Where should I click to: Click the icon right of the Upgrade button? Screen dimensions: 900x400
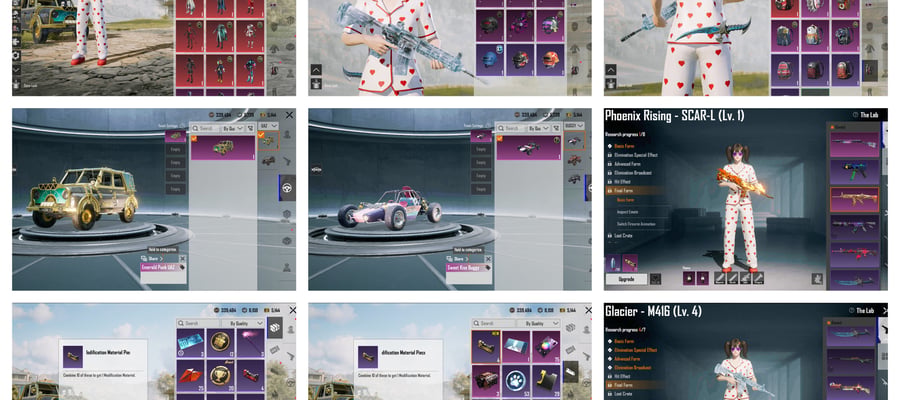pos(655,278)
